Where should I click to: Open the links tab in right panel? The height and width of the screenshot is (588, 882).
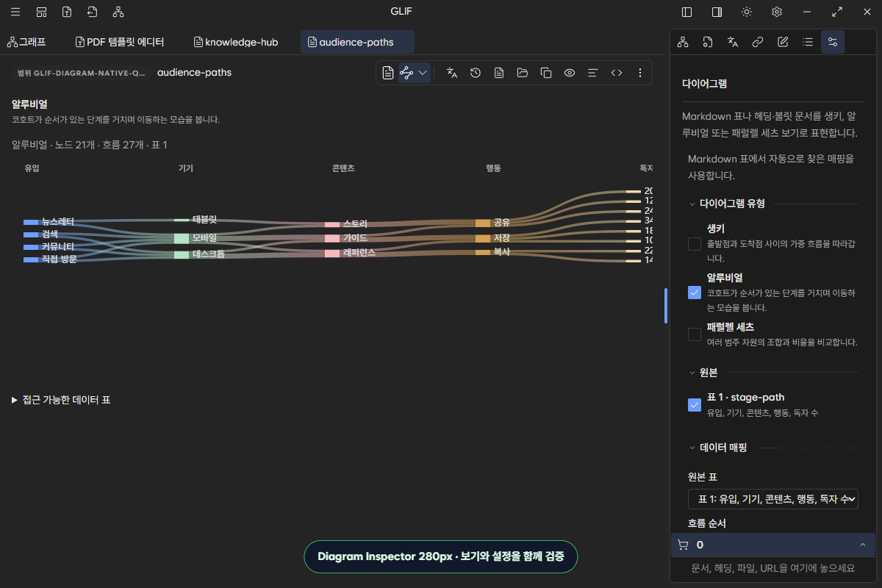point(758,42)
